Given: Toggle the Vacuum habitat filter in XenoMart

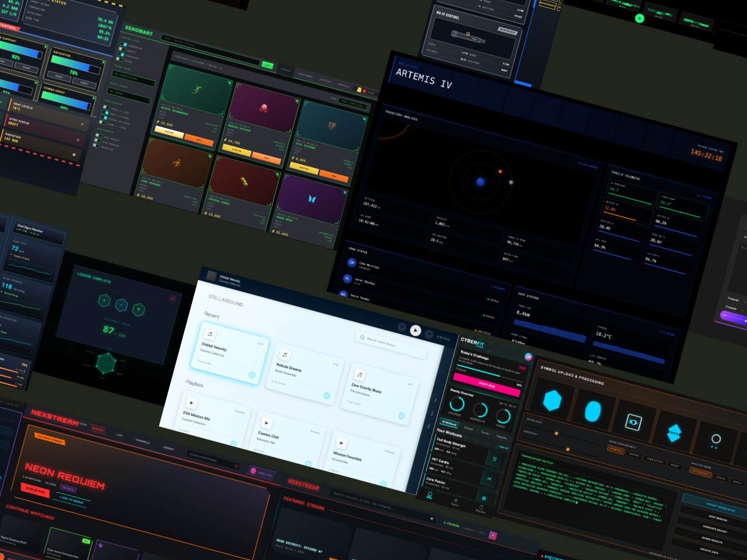Looking at the screenshot, I should pyautogui.click(x=120, y=60).
